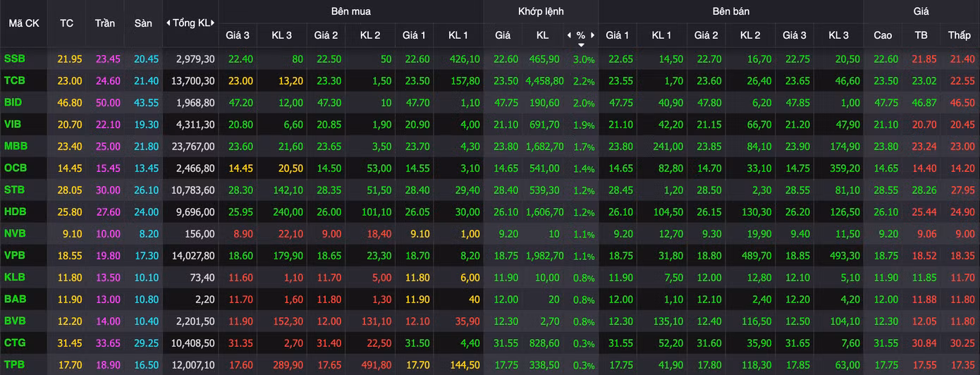Click VPB total volume 14,027,80
This screenshot has height=375, width=980.
coord(192,256)
